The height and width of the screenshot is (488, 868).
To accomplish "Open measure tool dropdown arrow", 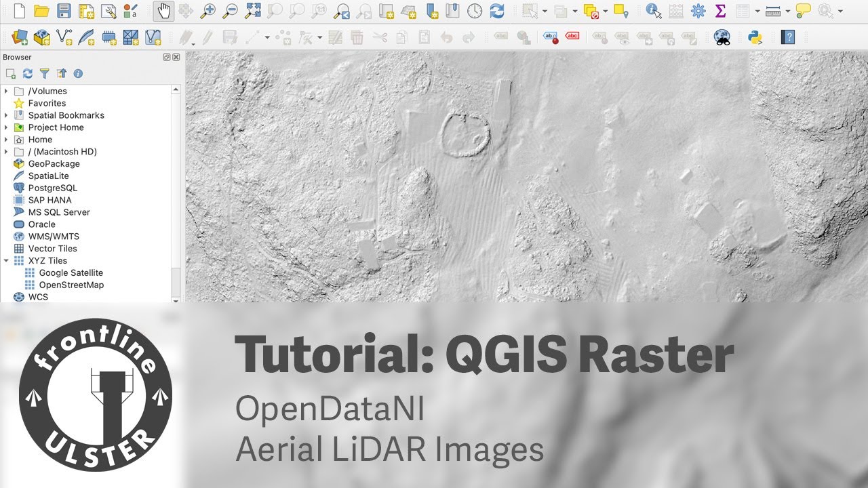I will click(787, 11).
